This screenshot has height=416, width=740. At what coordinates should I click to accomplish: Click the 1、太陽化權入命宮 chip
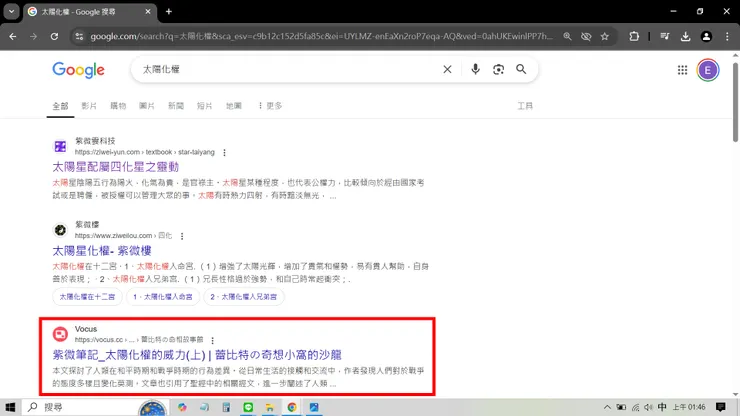coord(163,297)
